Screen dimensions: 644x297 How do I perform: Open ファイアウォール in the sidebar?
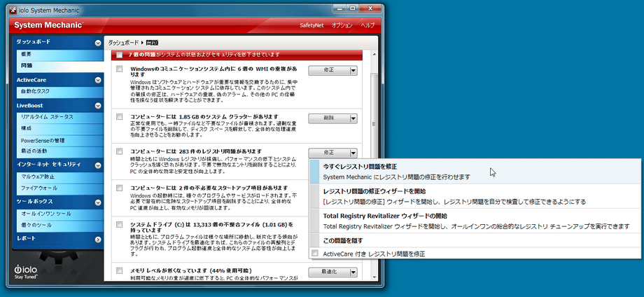(x=60, y=188)
